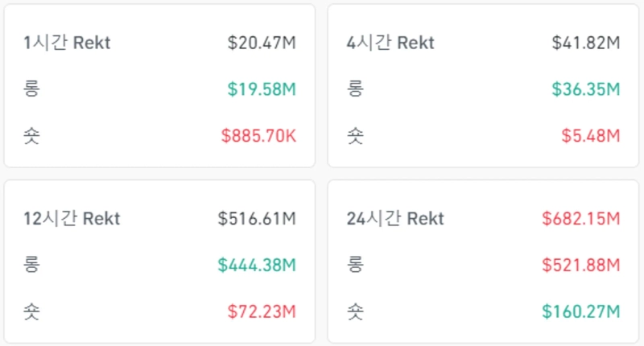Click the $885.70K short liquidation value
Screen dimensions: 644x346
pos(258,136)
